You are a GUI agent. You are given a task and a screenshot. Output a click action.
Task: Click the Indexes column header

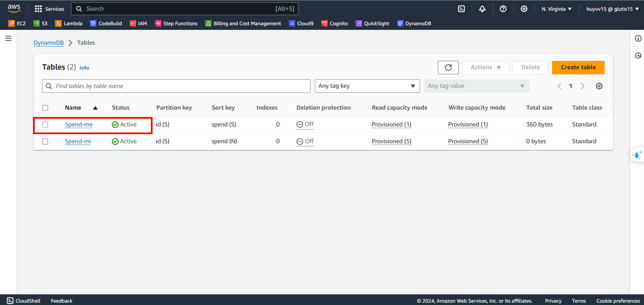click(x=267, y=108)
